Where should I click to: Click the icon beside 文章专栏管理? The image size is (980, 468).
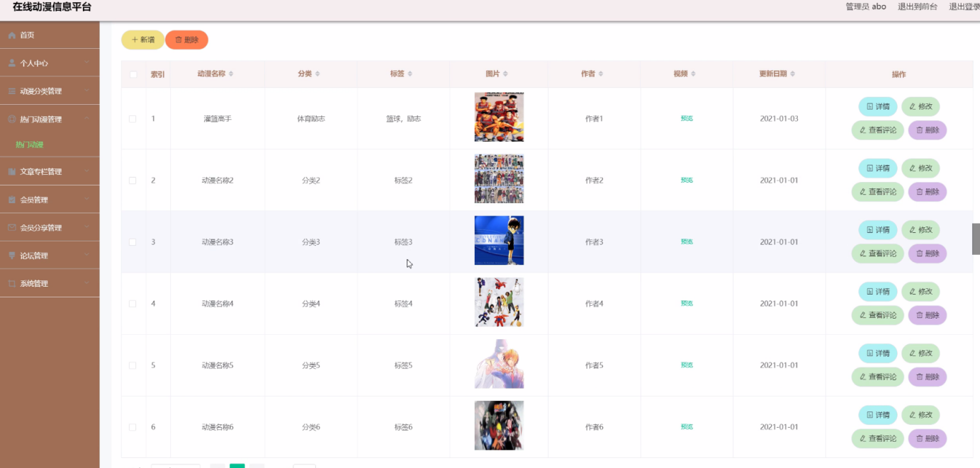coord(12,171)
